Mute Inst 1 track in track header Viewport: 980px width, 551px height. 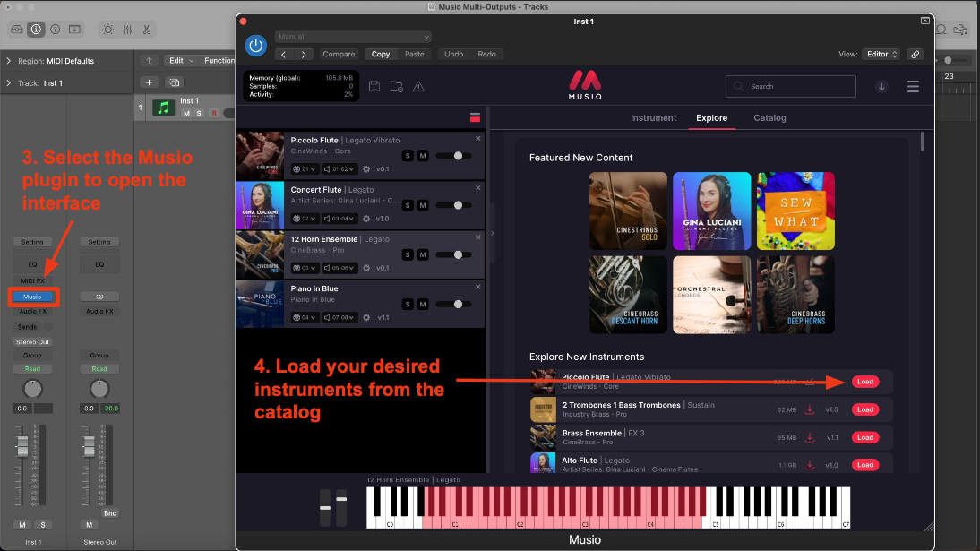pos(186,113)
